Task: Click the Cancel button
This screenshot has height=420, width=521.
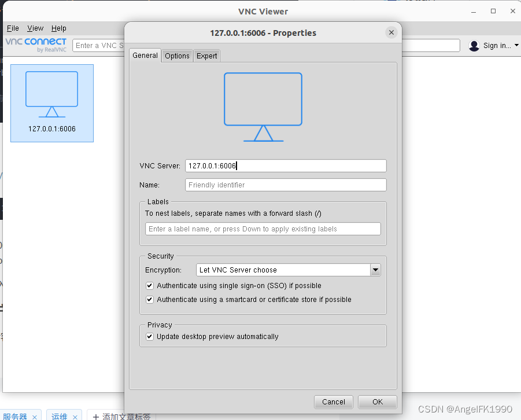Action: point(333,401)
